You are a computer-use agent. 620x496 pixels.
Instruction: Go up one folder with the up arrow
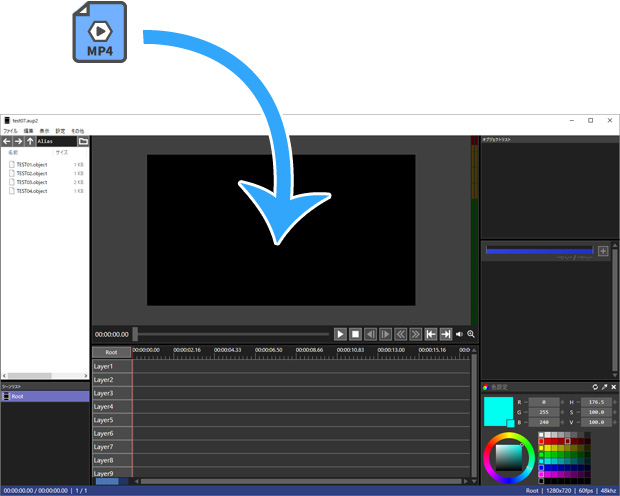(30, 142)
